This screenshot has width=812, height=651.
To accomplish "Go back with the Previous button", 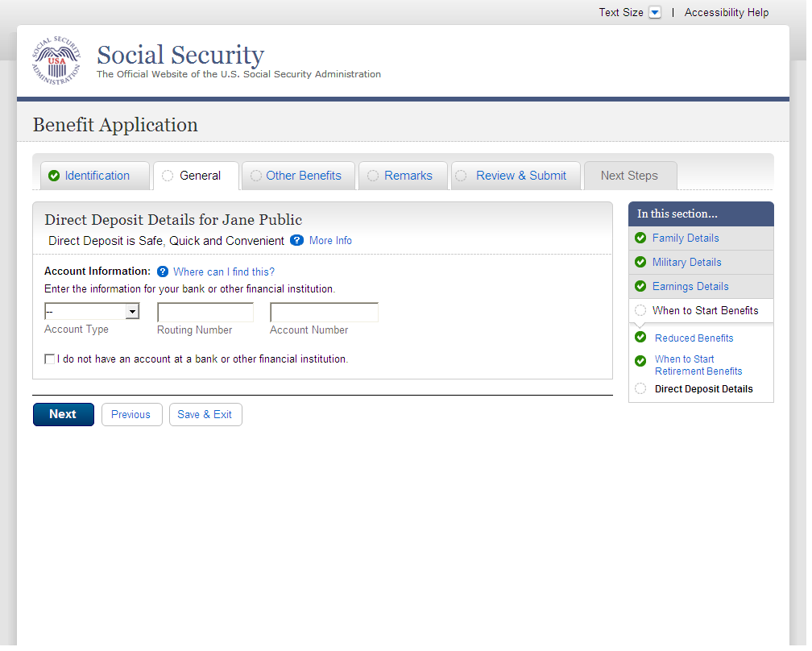I will pyautogui.click(x=130, y=414).
